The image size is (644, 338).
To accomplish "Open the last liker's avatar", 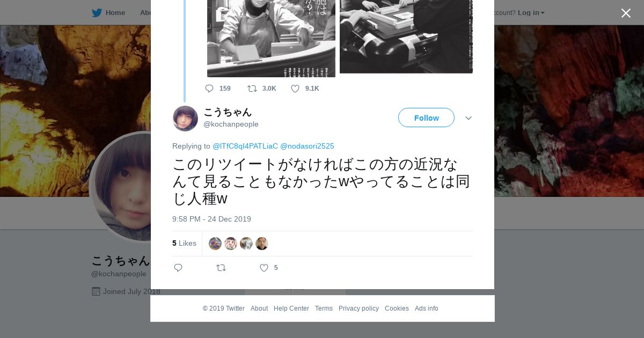I will (262, 244).
